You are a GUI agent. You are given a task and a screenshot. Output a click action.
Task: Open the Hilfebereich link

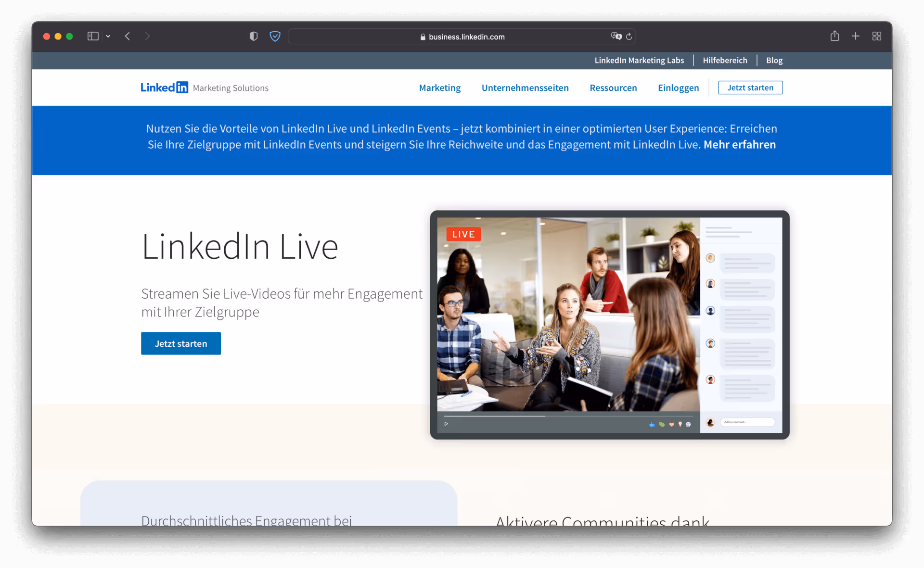(x=725, y=60)
